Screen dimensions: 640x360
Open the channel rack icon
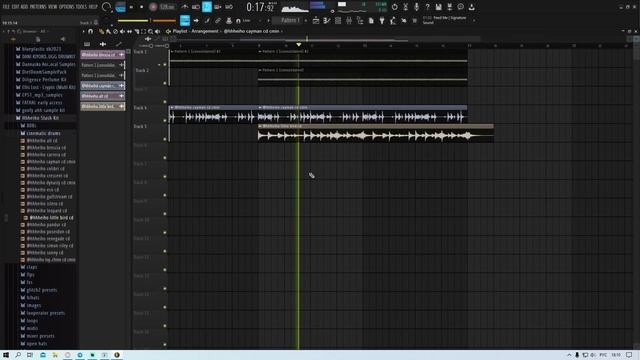(x=338, y=20)
